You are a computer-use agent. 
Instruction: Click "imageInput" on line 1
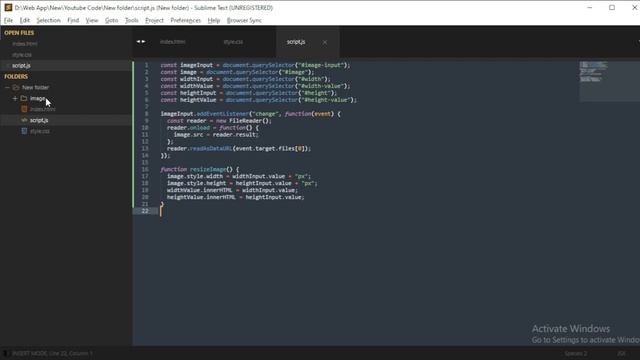[x=196, y=65]
